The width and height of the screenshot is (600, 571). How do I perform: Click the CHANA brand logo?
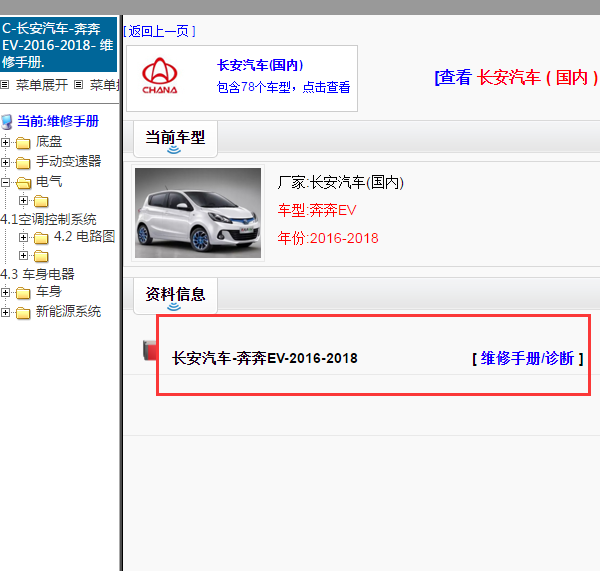click(160, 76)
